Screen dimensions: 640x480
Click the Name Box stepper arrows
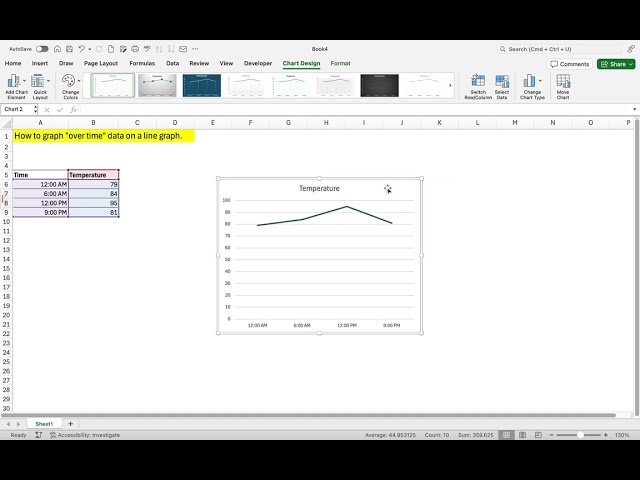tap(36, 109)
